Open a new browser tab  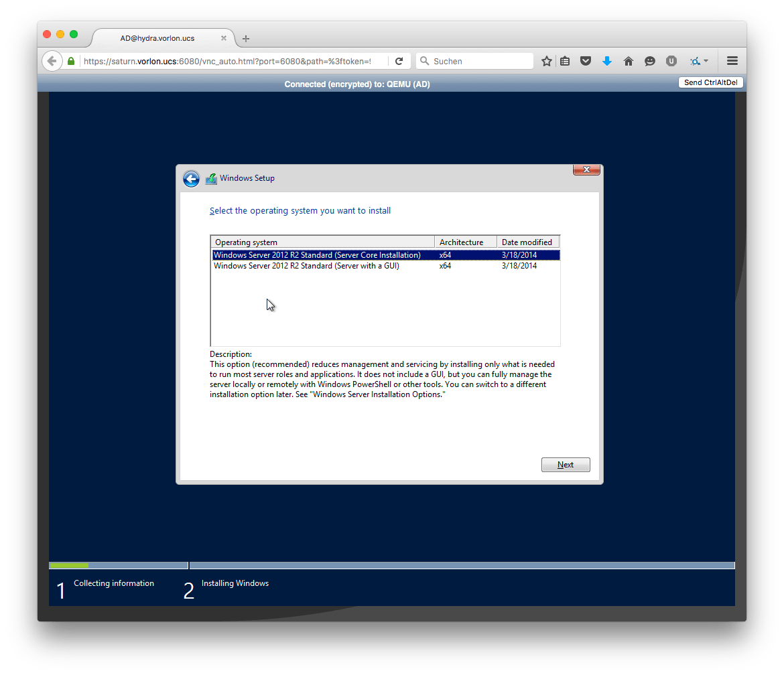[x=246, y=38]
